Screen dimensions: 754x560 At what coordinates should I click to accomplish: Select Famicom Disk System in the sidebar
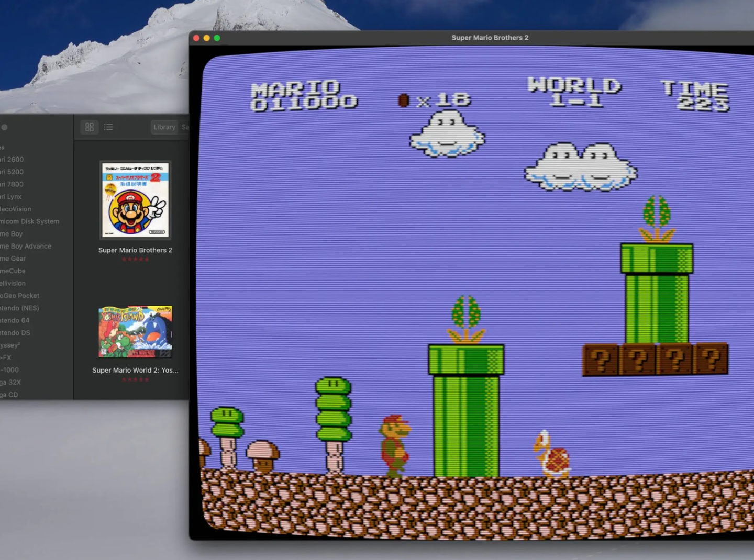tap(30, 221)
